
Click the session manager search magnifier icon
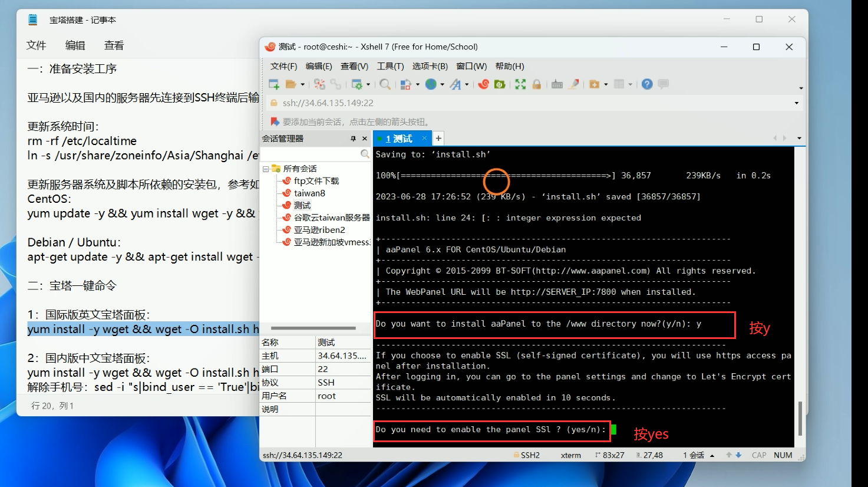[x=365, y=154]
